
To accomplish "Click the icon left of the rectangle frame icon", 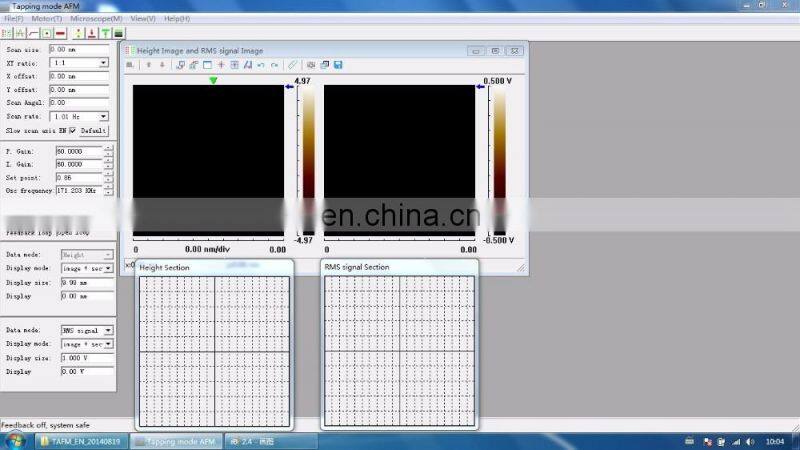I will [x=194, y=65].
